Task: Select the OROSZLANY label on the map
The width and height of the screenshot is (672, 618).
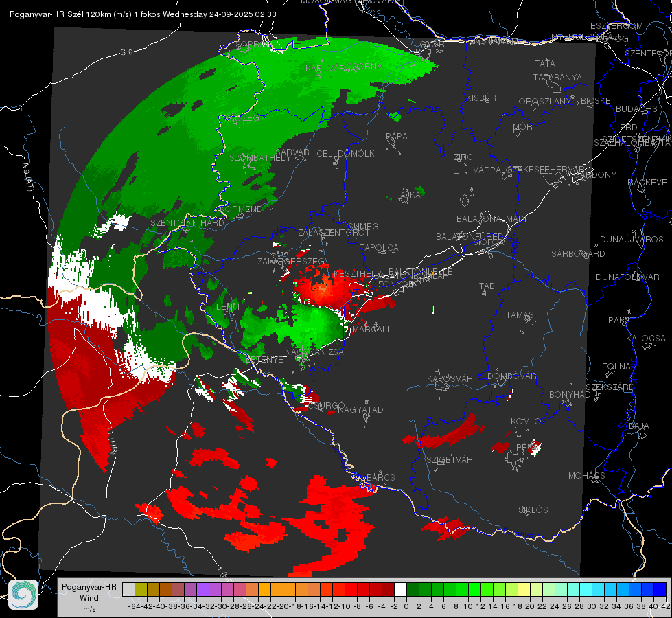Action: point(545,101)
